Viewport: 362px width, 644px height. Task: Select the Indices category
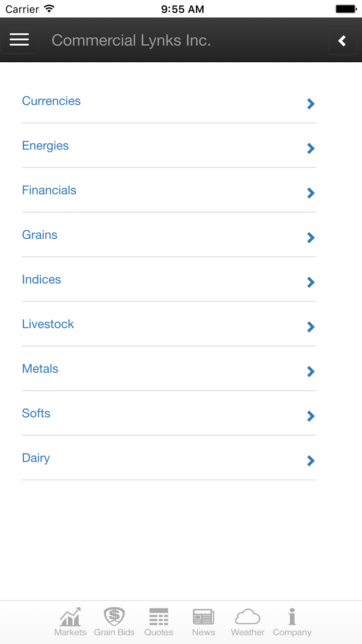tap(42, 280)
